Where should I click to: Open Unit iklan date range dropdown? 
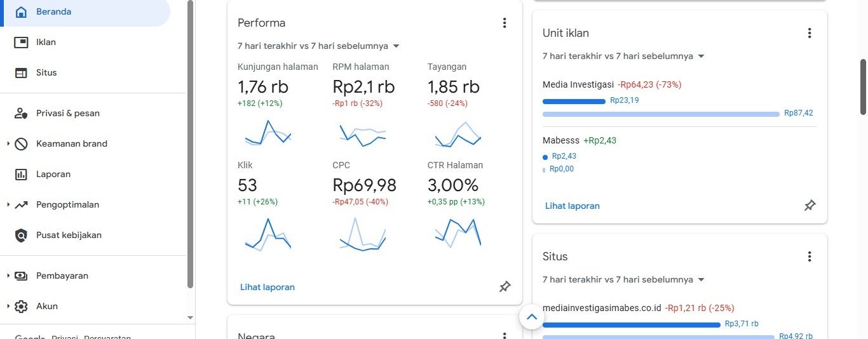click(x=701, y=56)
